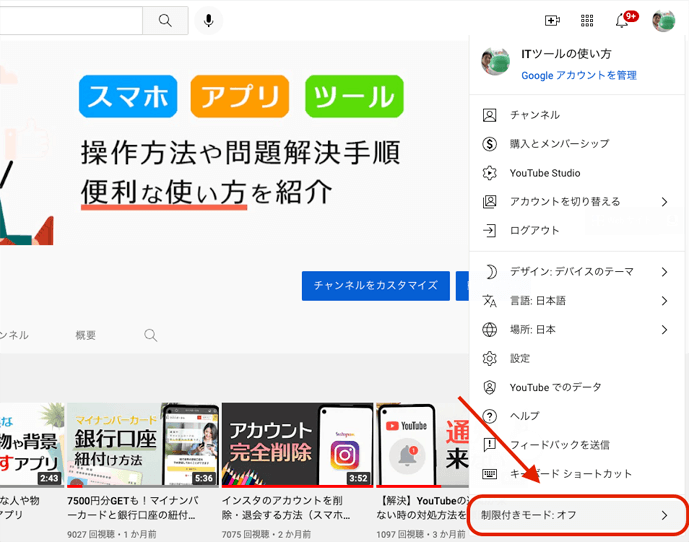Viewport: 689px width, 542px height.
Task: Click video title 【解決】YouTubeの
Action: click(423, 508)
